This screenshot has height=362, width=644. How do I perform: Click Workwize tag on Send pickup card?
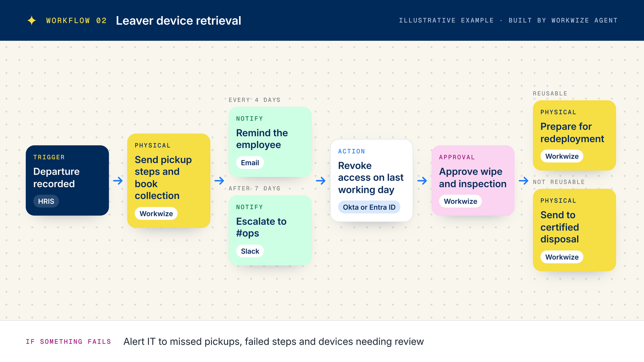(156, 214)
